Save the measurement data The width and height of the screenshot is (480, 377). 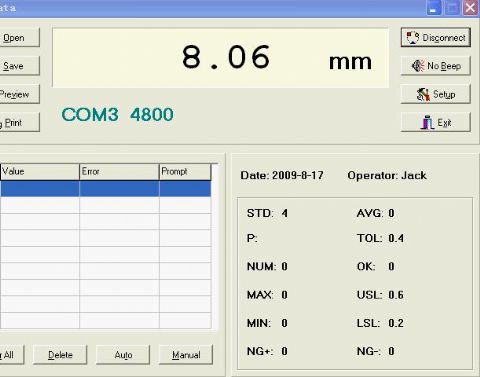coord(19,66)
